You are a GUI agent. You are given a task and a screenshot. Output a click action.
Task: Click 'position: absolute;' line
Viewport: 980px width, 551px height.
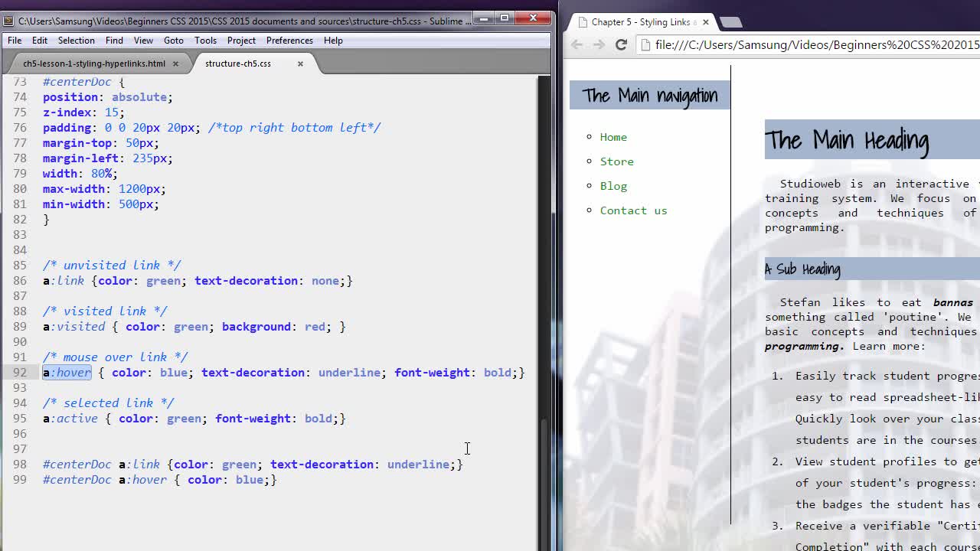108,97
